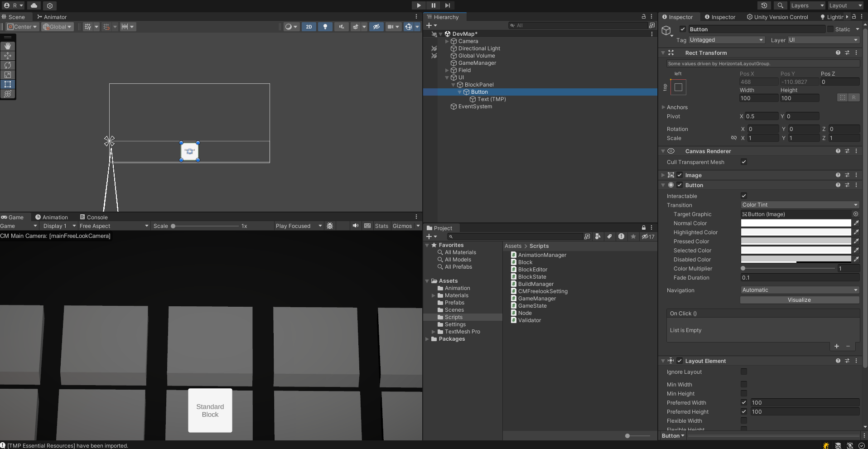Open Rect Transform anchor presets box
This screenshot has height=449, width=868.
678,87
